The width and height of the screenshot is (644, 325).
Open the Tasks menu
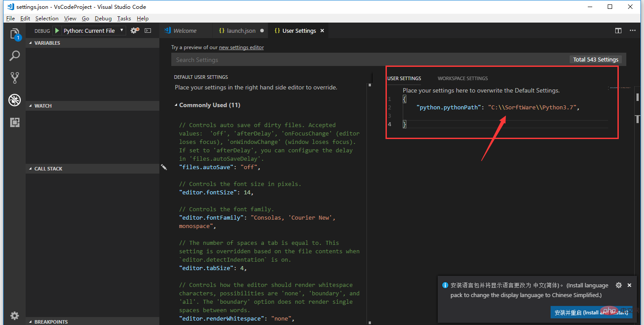pos(124,18)
